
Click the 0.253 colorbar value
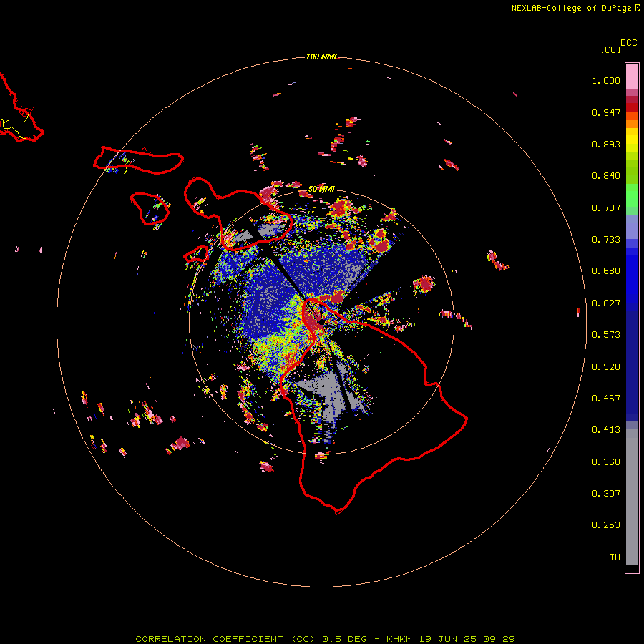coord(606,525)
